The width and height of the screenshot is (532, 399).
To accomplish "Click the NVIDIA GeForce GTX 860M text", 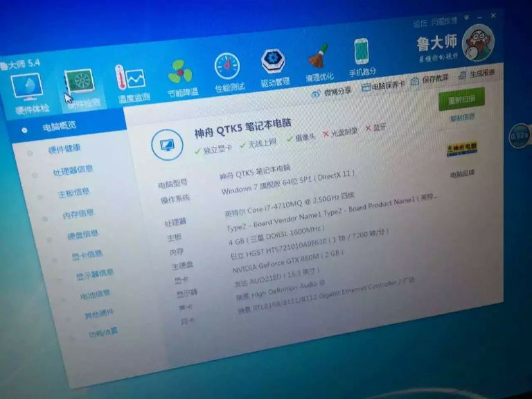I will tap(288, 261).
